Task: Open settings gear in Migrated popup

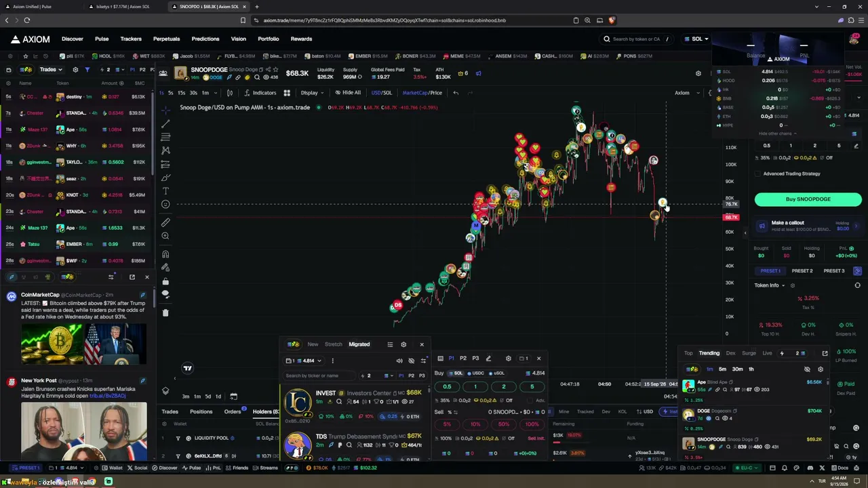Action: click(403, 344)
